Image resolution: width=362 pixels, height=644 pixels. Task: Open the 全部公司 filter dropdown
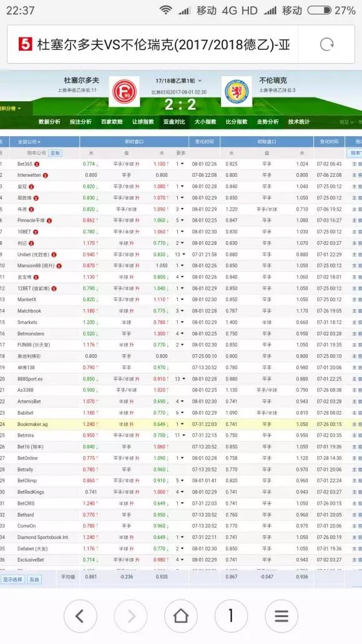pos(29,142)
